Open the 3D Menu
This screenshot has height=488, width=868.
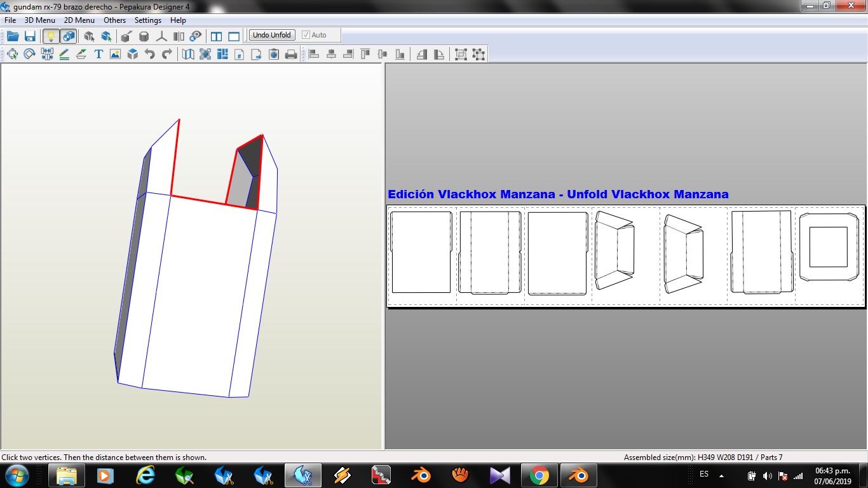coord(39,20)
